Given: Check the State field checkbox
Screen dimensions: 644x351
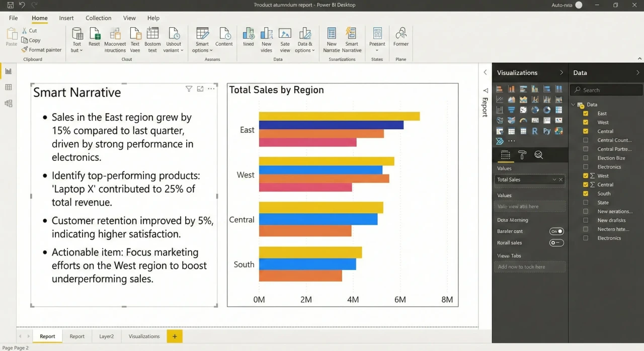Looking at the screenshot, I should coord(586,203).
